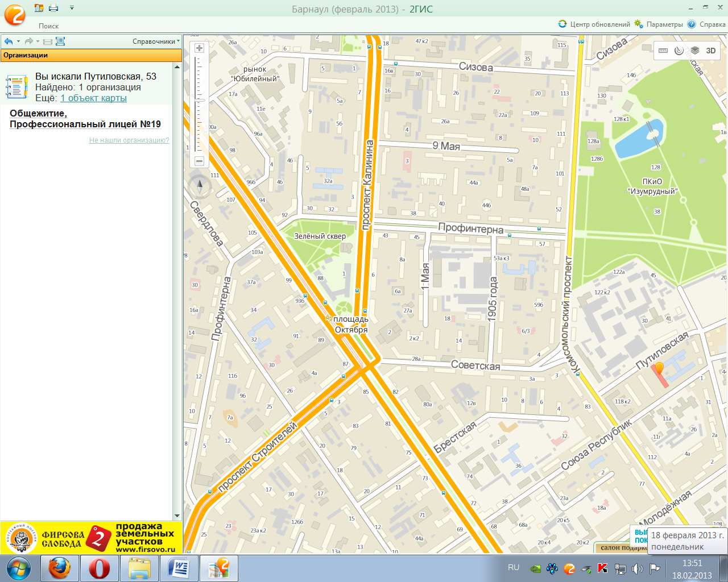Viewport: 728px width, 582px height.
Task: Open the Action Center flag icon
Action: pos(654,568)
